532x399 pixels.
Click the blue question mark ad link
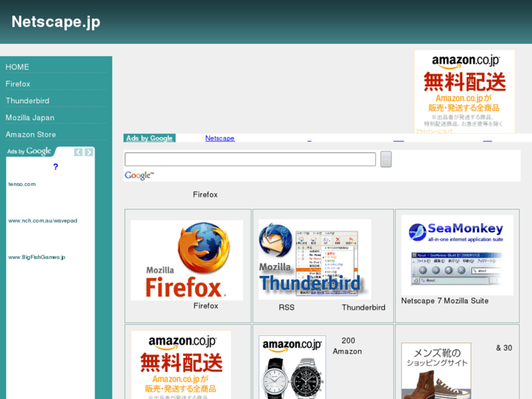point(56,167)
